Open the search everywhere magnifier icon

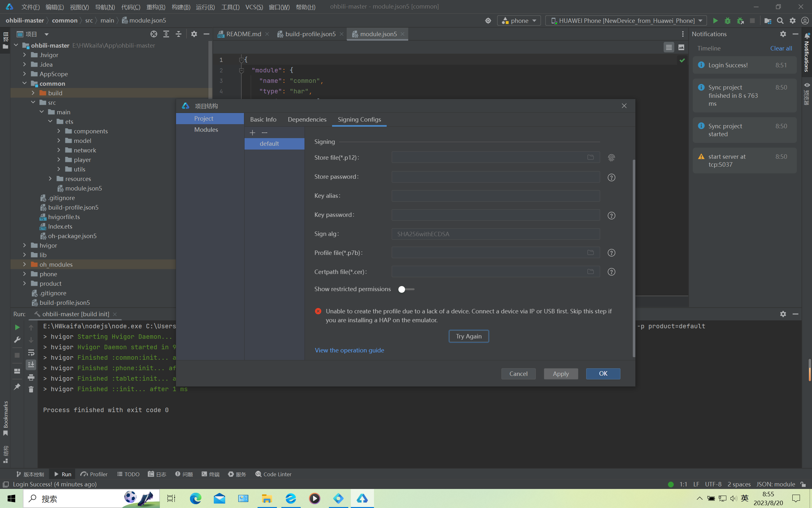click(780, 21)
